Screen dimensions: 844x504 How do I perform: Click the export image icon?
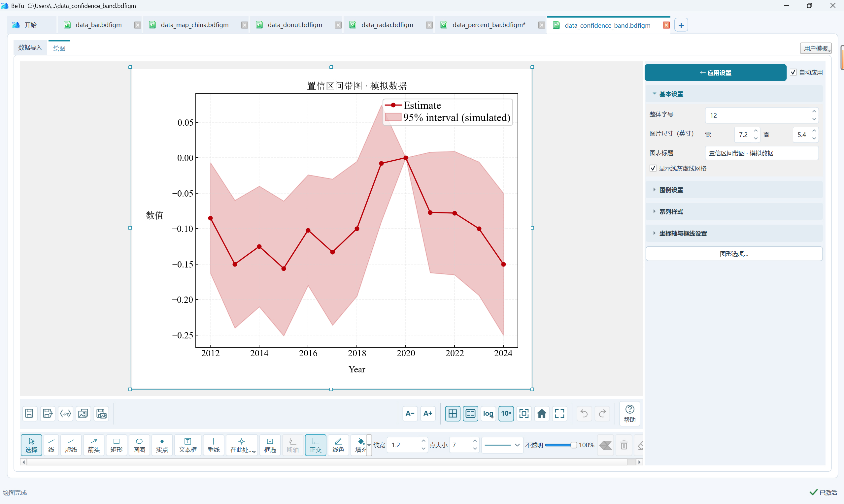point(83,413)
